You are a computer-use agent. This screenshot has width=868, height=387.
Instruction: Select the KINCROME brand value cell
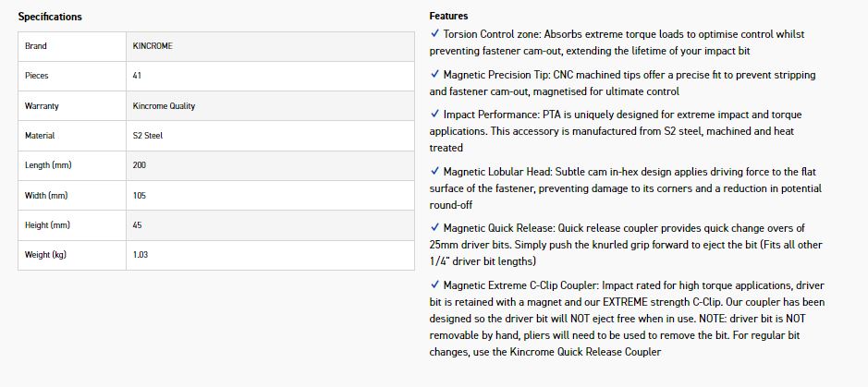point(153,46)
